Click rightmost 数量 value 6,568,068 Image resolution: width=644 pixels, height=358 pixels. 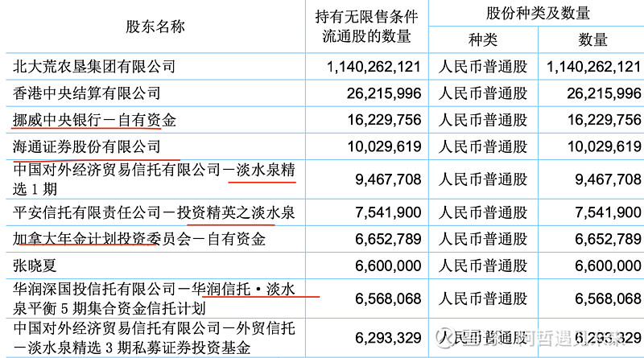(609, 298)
